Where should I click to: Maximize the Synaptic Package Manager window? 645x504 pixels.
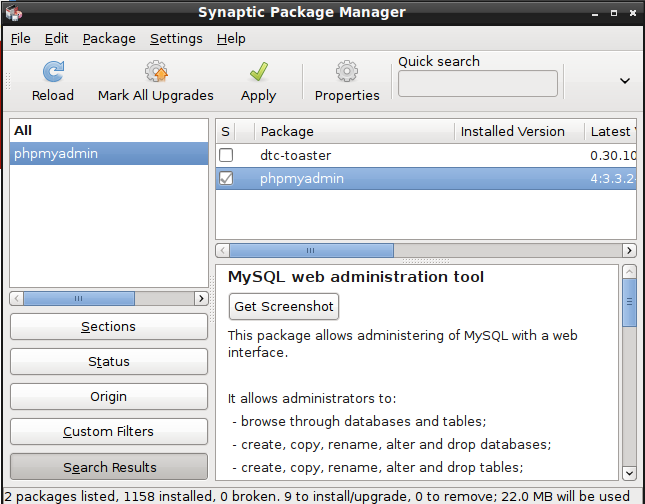coord(614,13)
